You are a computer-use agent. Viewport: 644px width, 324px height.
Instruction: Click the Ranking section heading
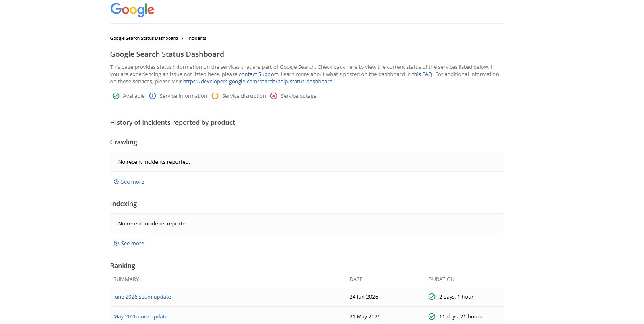123,266
